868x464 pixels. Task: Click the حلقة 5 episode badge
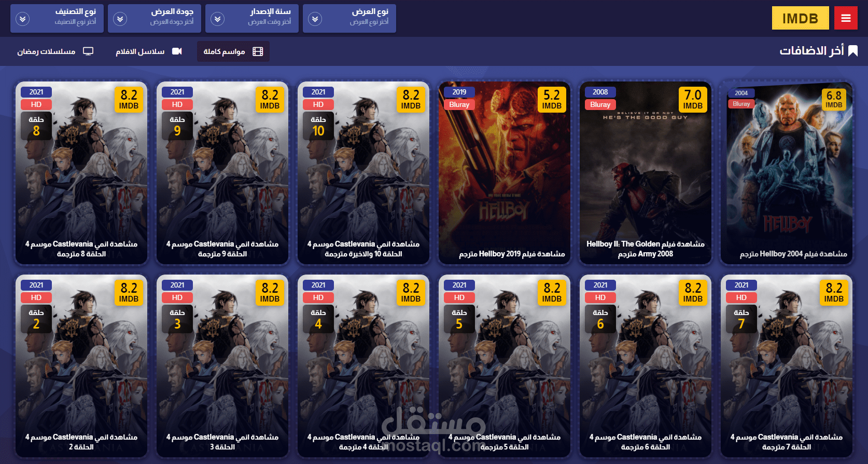[459, 319]
